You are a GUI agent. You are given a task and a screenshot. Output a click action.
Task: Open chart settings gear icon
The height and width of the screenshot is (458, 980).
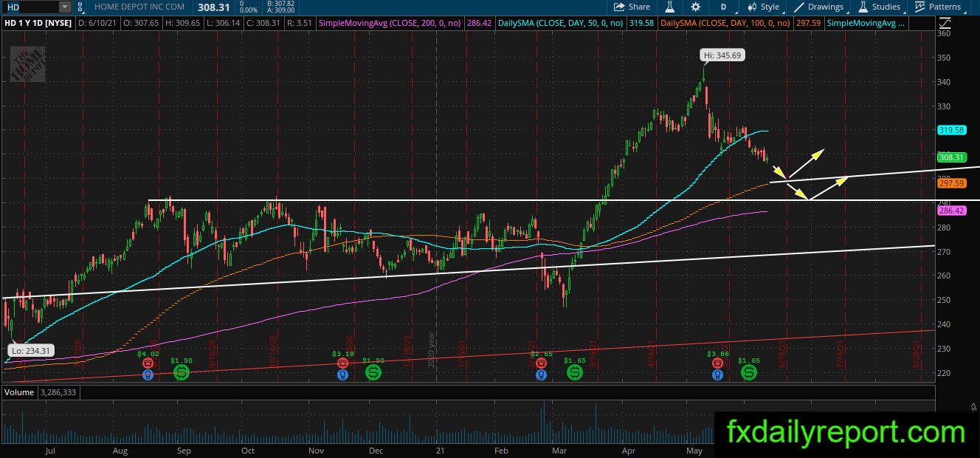point(696,7)
